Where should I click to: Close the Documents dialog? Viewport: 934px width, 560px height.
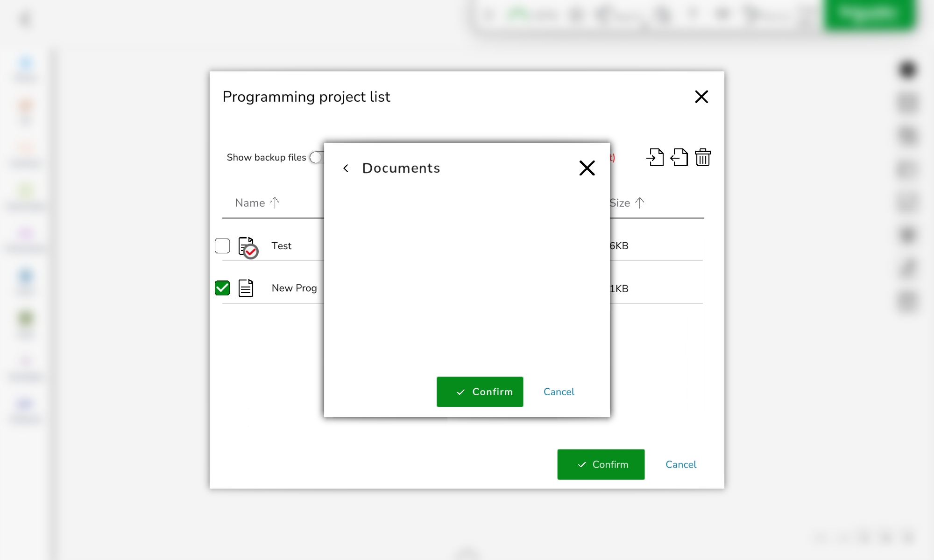tap(587, 168)
